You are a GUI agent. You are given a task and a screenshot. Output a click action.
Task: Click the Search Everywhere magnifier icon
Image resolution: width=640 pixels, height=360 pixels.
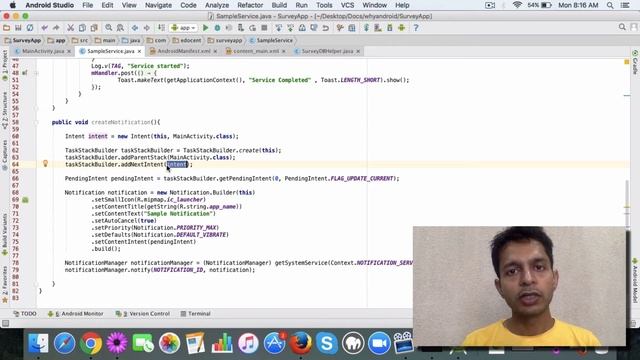tap(622, 27)
